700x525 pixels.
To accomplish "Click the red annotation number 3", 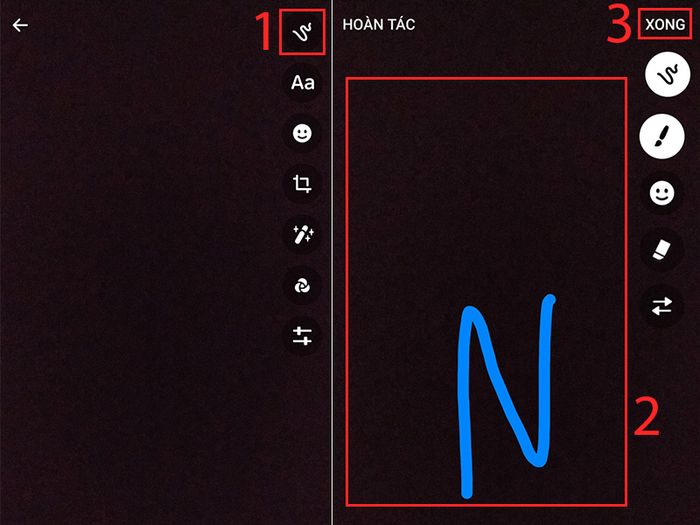I will pos(619,25).
